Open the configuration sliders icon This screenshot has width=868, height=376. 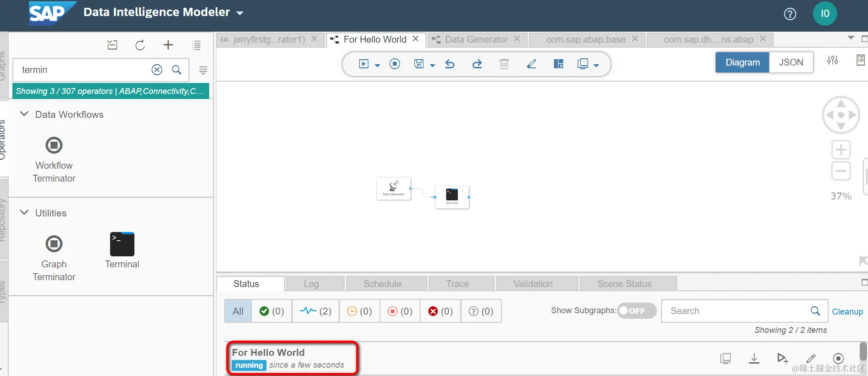pos(833,60)
